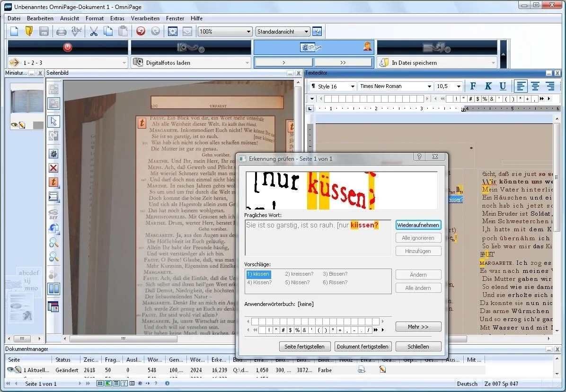Select the zoom-in magnifier tool

coord(53,243)
